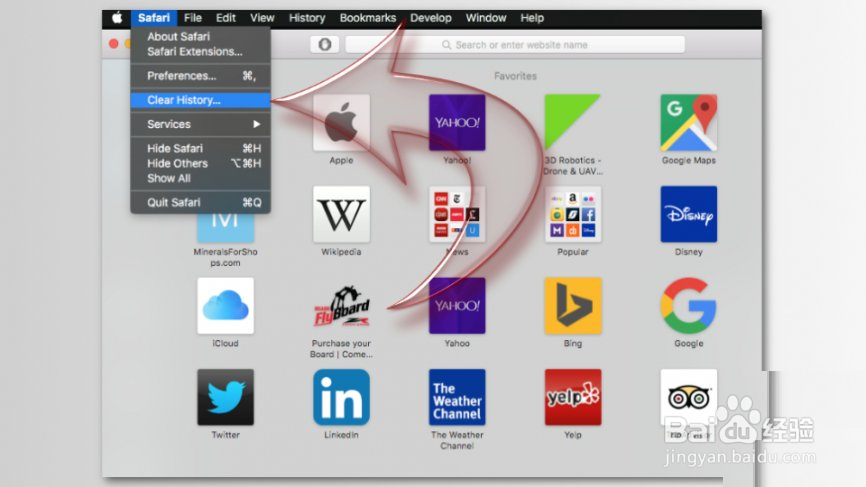
Task: Click the search or enter website name field
Action: tap(515, 45)
